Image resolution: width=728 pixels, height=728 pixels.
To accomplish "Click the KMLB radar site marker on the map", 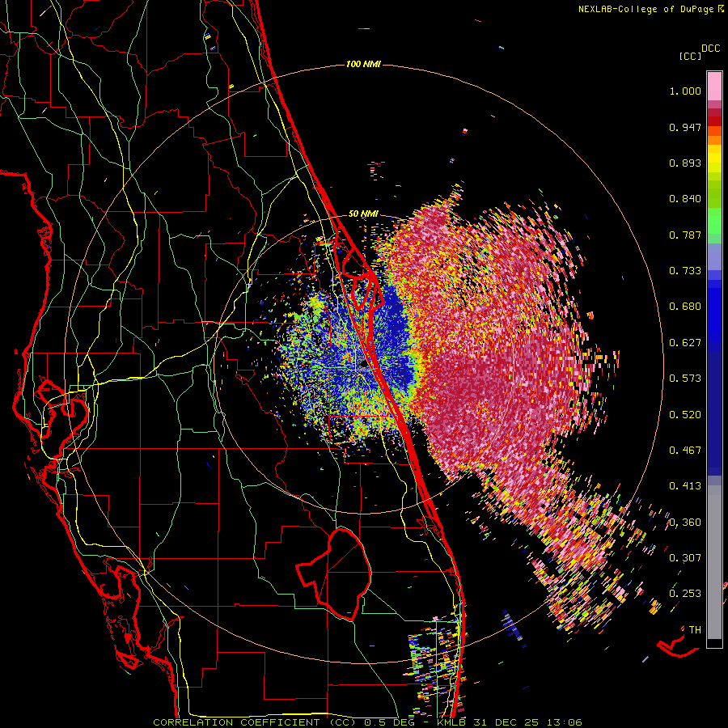I will click(363, 365).
